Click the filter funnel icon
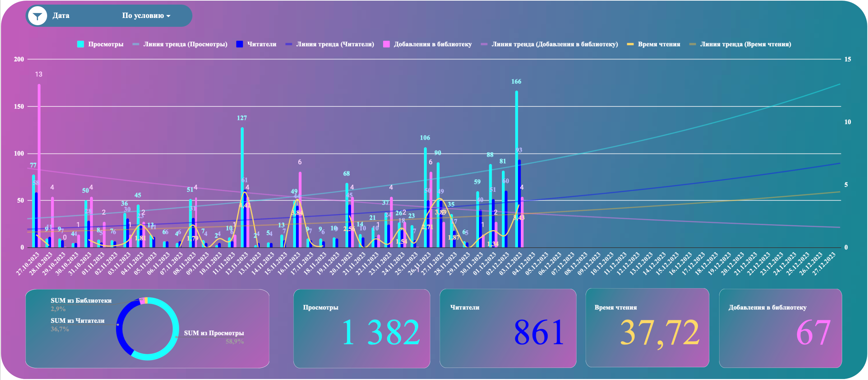Image resolution: width=868 pixels, height=380 pixels. click(37, 16)
